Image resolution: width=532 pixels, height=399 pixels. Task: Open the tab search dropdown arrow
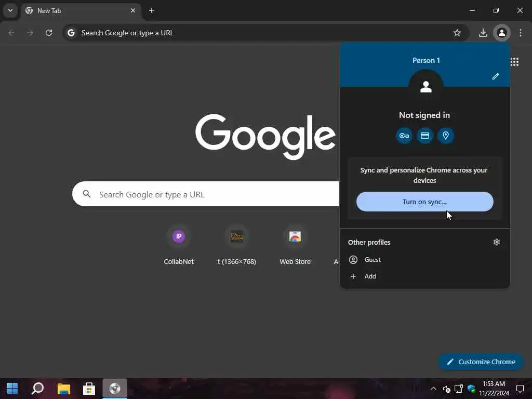pos(10,10)
